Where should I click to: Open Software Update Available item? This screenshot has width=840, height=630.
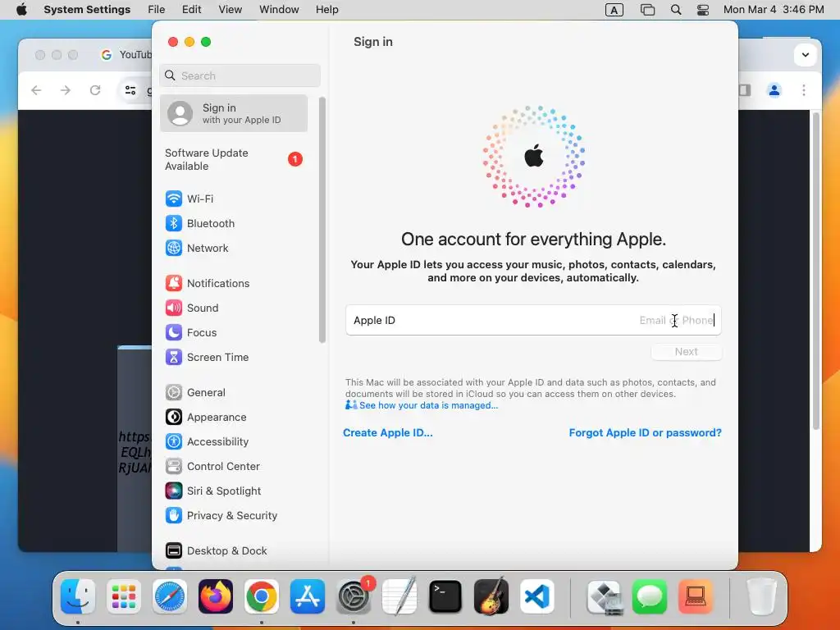pos(234,160)
